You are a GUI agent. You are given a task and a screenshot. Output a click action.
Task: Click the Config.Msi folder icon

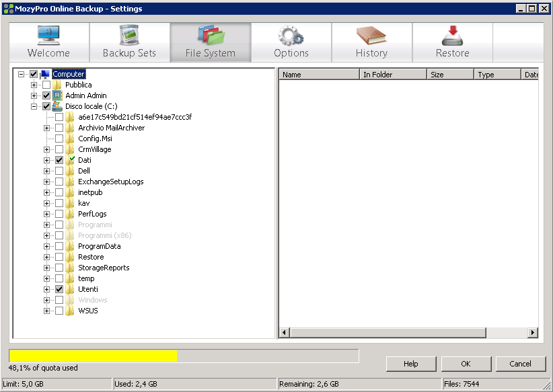(70, 139)
